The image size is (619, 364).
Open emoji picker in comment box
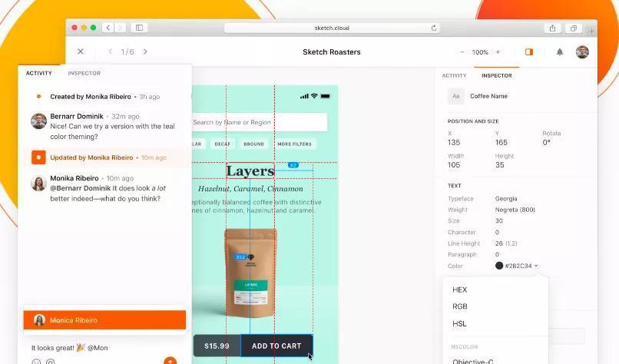[36, 361]
